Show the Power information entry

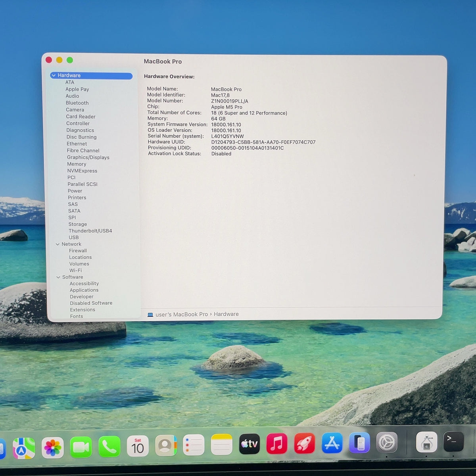pyautogui.click(x=75, y=191)
